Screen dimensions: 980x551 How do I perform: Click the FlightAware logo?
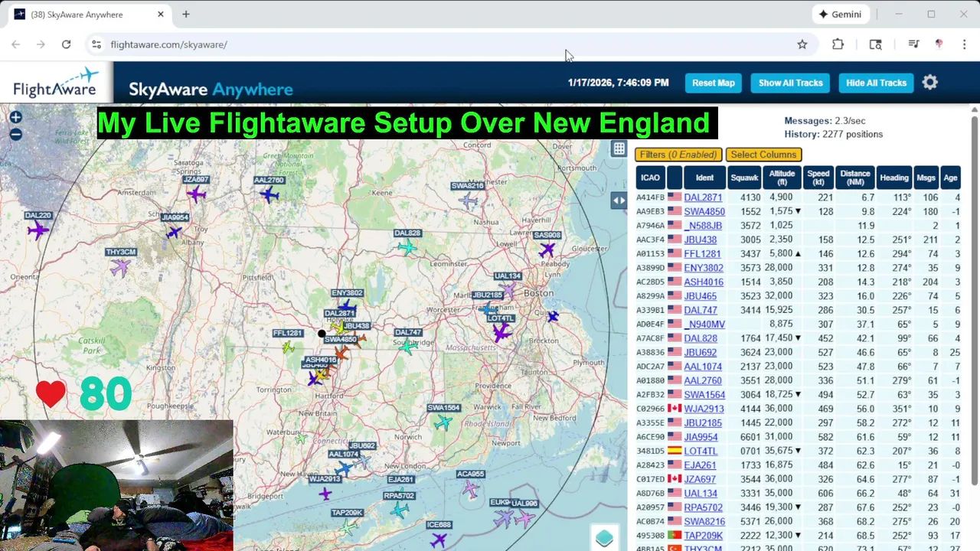56,83
